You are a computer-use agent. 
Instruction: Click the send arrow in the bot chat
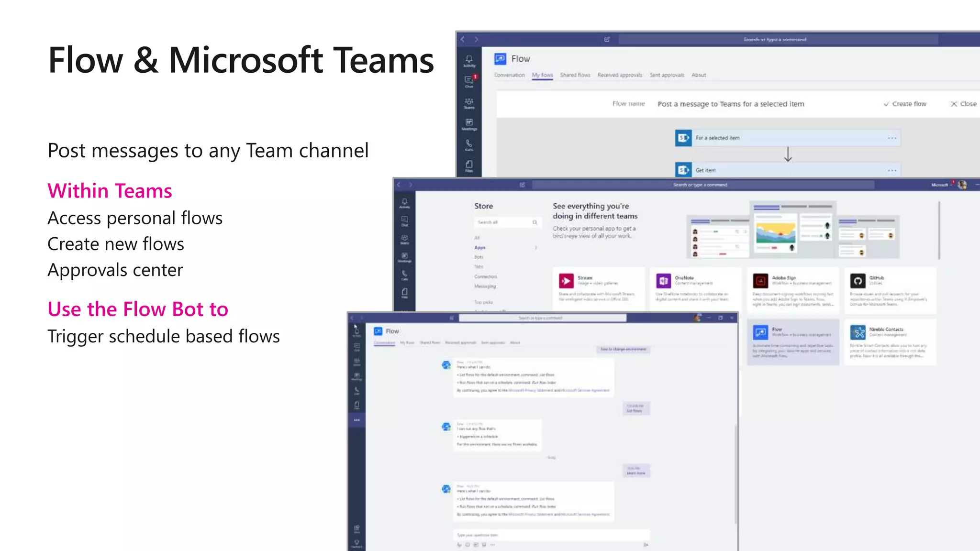click(x=646, y=545)
